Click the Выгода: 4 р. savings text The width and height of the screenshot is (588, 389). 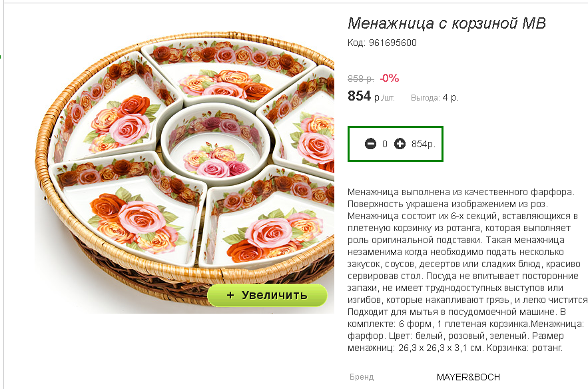click(x=435, y=98)
